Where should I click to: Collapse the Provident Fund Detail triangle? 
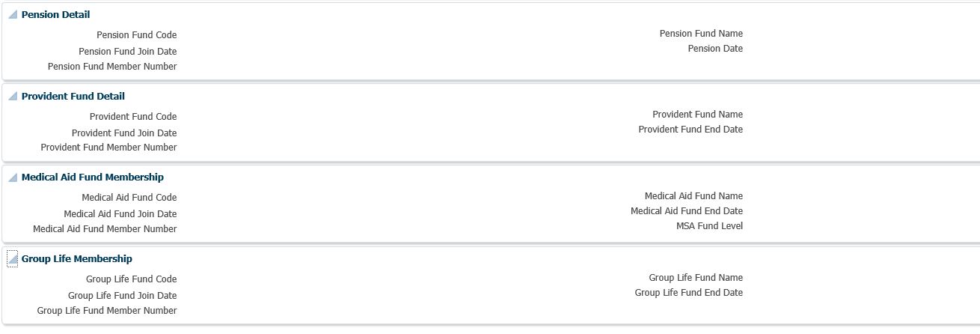(13, 97)
